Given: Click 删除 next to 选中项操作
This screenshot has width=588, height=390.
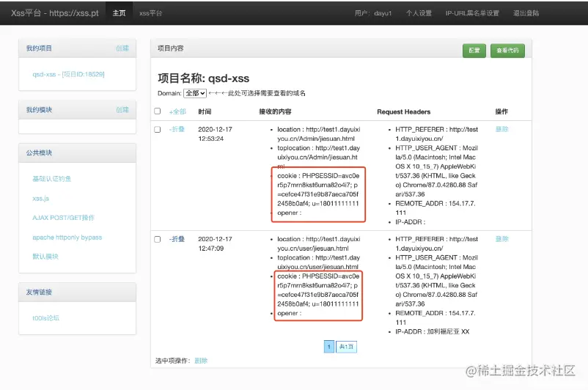Looking at the screenshot, I should click(x=201, y=361).
